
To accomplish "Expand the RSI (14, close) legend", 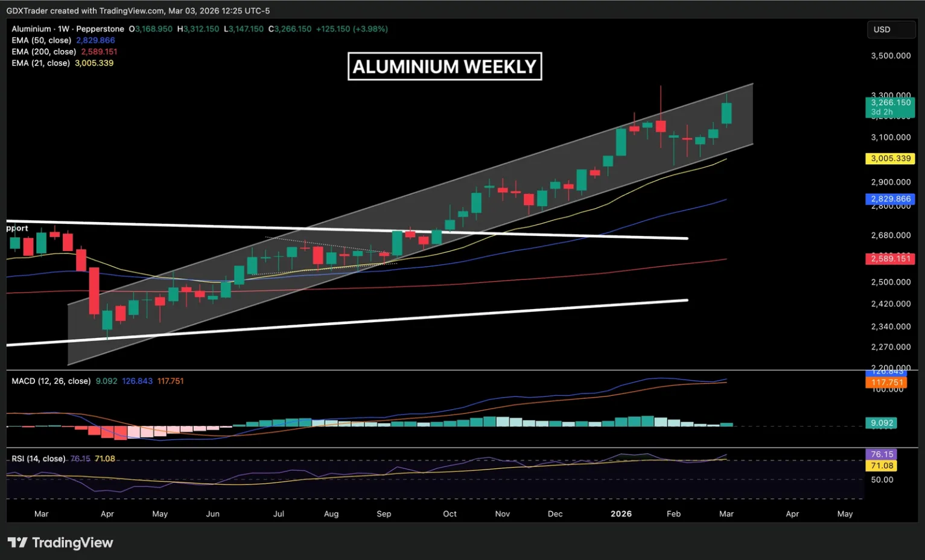I will [x=38, y=459].
